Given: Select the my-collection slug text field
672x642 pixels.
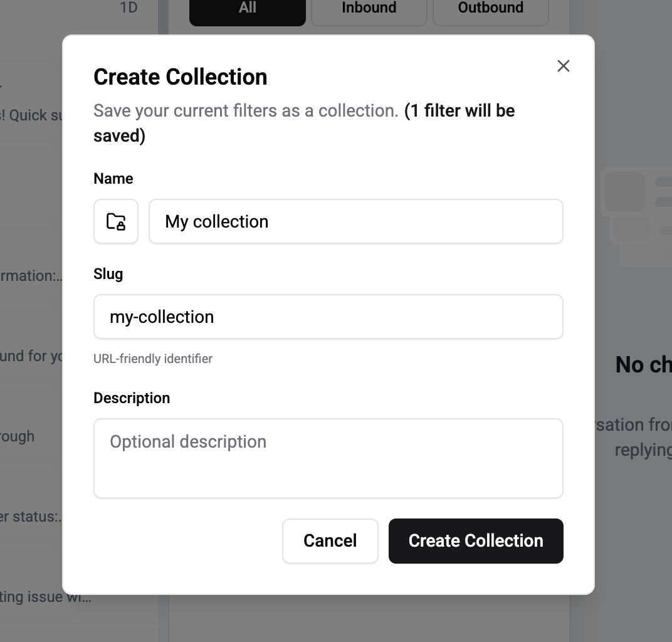Looking at the screenshot, I should tap(328, 317).
